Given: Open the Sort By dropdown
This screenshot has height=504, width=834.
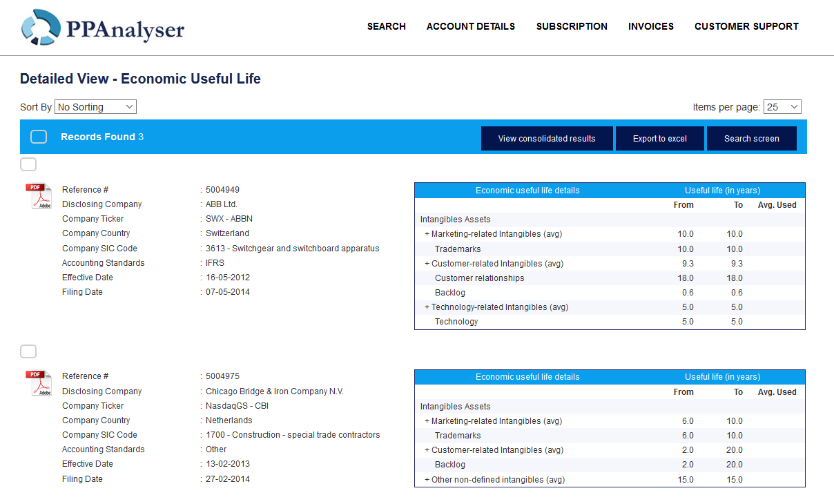Looking at the screenshot, I should pos(95,107).
